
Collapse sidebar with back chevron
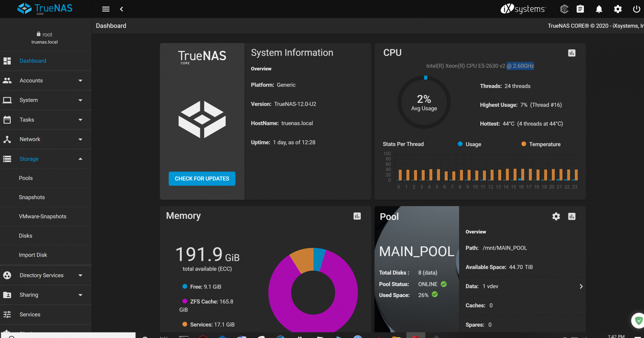[121, 9]
